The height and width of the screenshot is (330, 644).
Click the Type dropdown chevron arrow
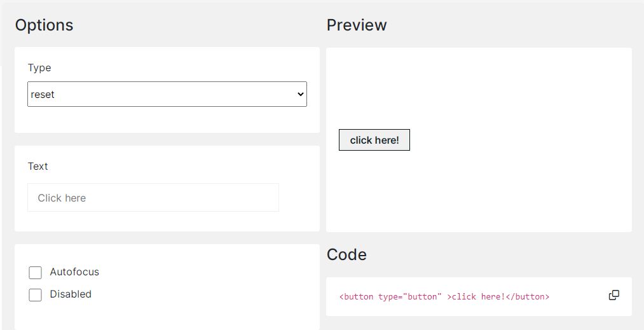(x=301, y=94)
